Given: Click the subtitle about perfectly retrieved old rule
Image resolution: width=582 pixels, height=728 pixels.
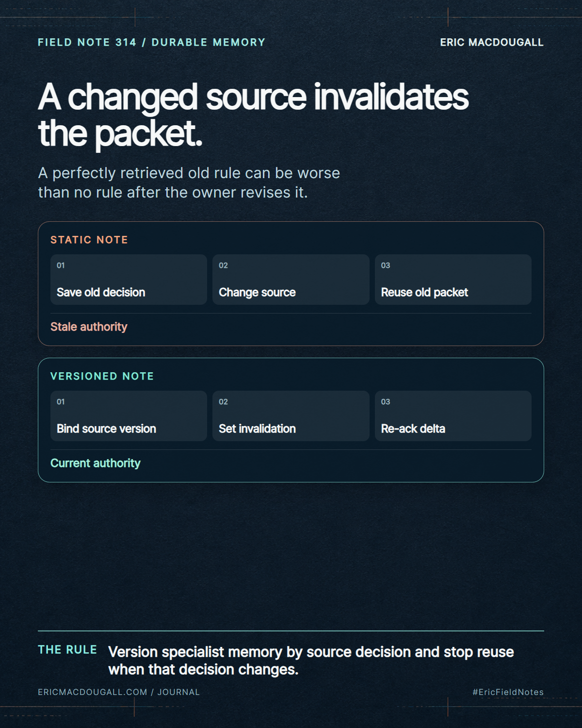Looking at the screenshot, I should coord(189,183).
